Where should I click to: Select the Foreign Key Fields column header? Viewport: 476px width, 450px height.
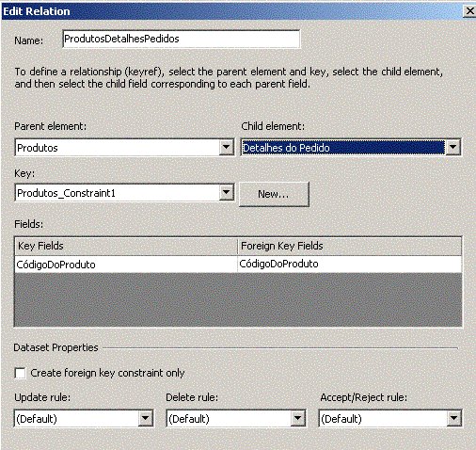[x=350, y=246]
